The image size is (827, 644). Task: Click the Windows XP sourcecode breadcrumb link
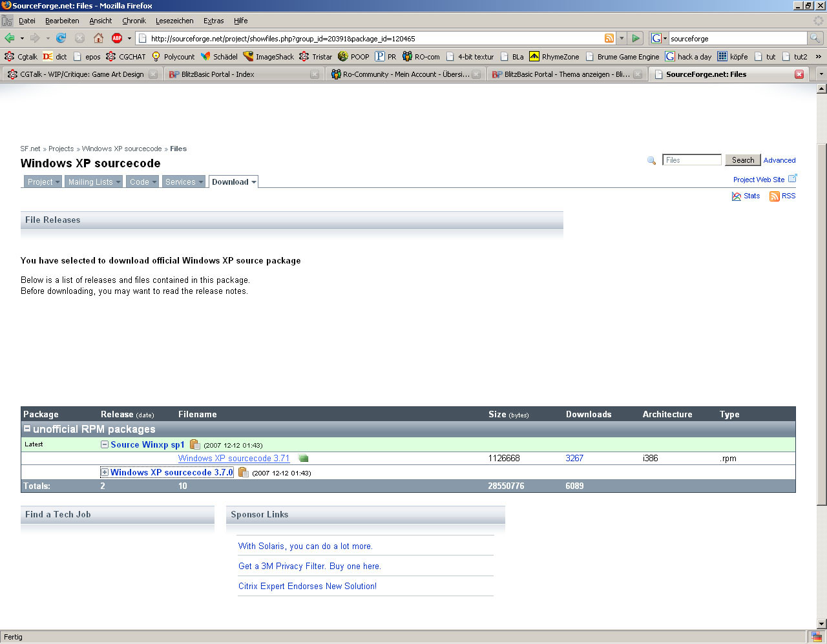click(x=122, y=149)
